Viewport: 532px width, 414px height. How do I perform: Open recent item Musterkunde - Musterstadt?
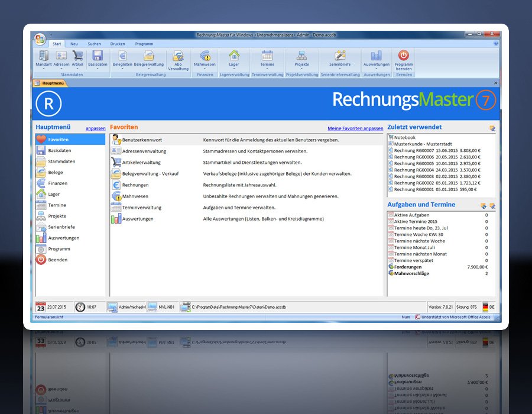coord(441,144)
